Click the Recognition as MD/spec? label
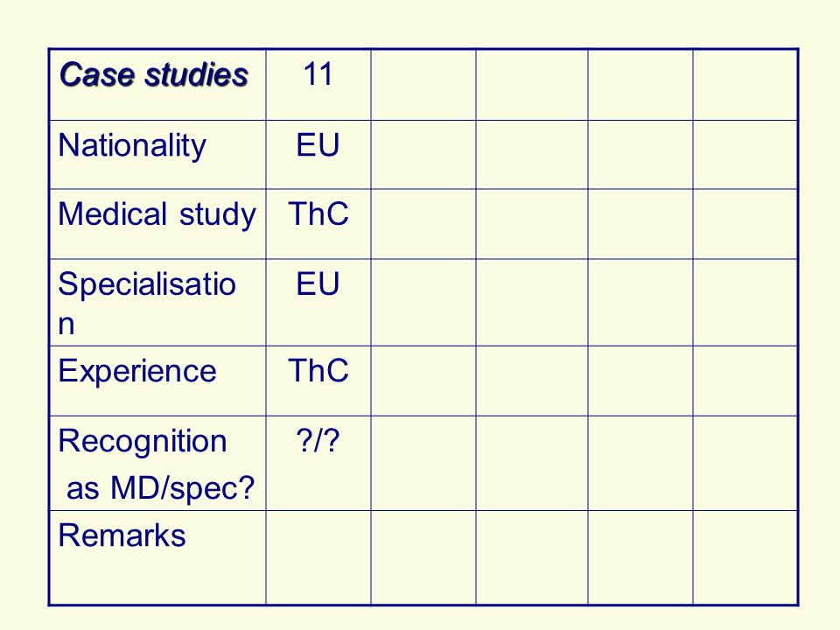 [157, 464]
